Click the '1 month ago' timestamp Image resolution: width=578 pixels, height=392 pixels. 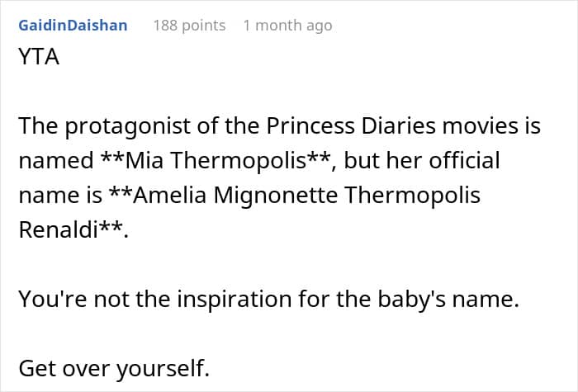click(x=287, y=25)
